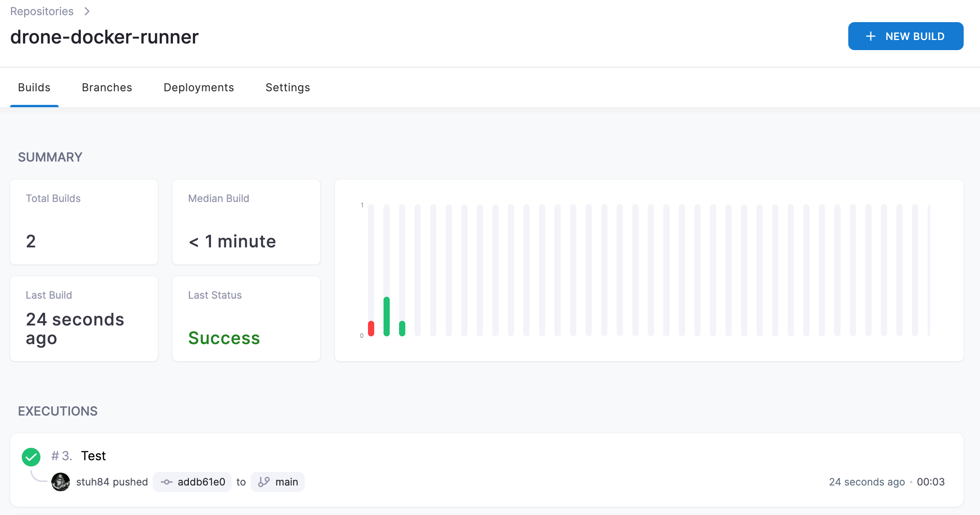This screenshot has height=515, width=980.
Task: Click the Last Status Success card
Action: (x=246, y=318)
